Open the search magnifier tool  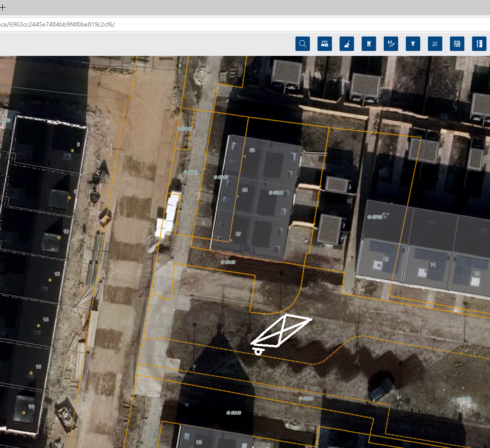tap(303, 44)
